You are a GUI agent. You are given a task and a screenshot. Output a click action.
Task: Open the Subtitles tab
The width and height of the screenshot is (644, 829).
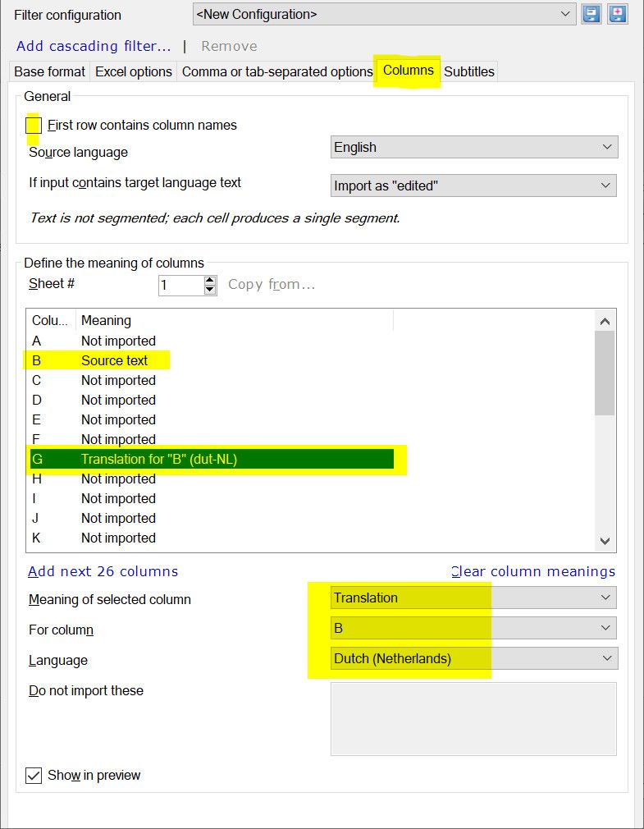(x=468, y=72)
